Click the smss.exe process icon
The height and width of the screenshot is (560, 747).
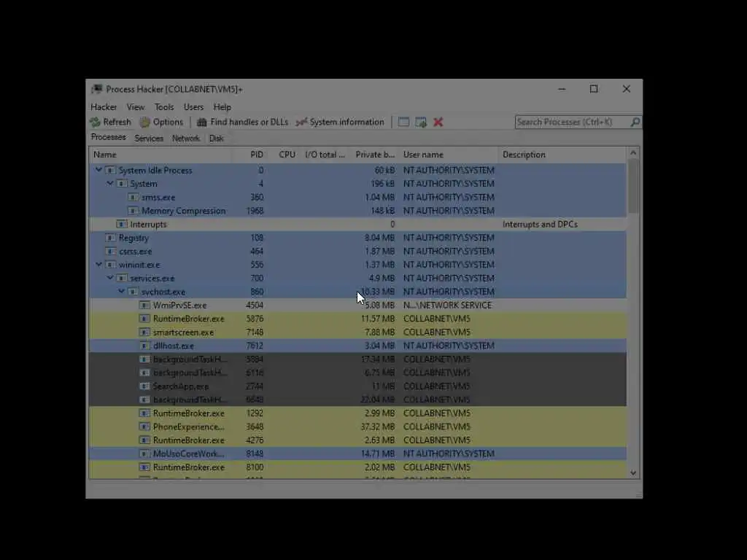(133, 197)
